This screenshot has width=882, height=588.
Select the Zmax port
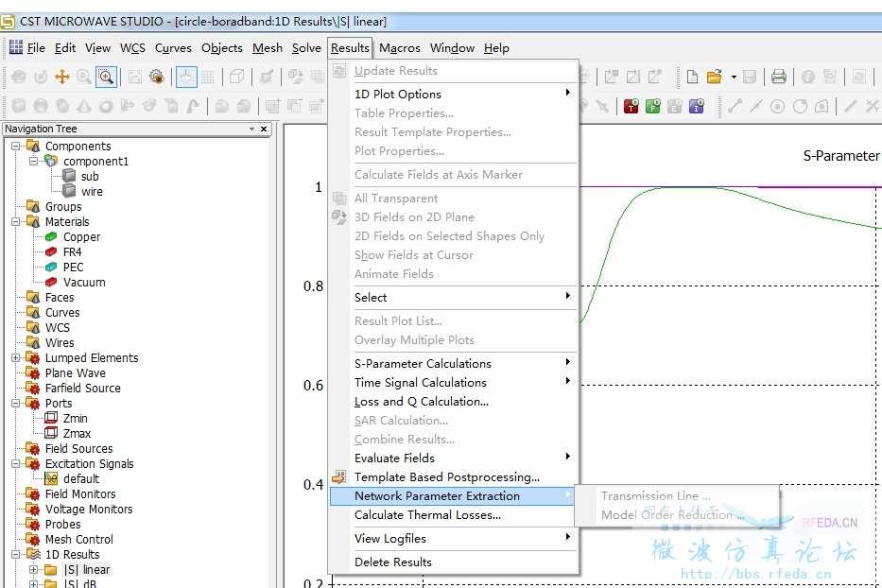(x=77, y=434)
